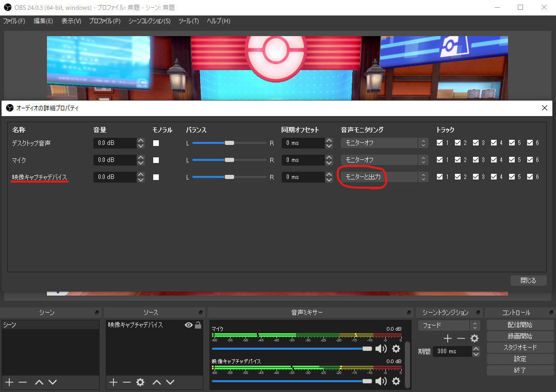Decrease 同期オフセット stepper for デスクトップ音声
This screenshot has height=392, width=556.
coord(329,146)
